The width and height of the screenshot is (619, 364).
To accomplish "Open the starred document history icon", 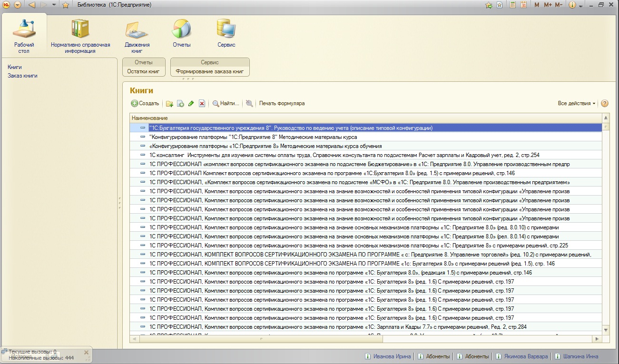I will tap(500, 5).
